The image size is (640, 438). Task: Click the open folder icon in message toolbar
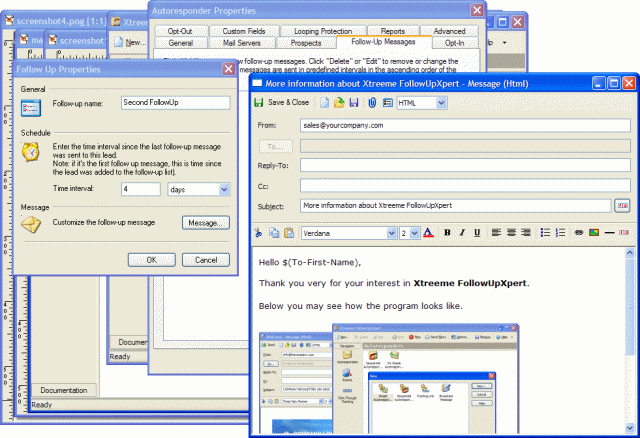(x=339, y=102)
